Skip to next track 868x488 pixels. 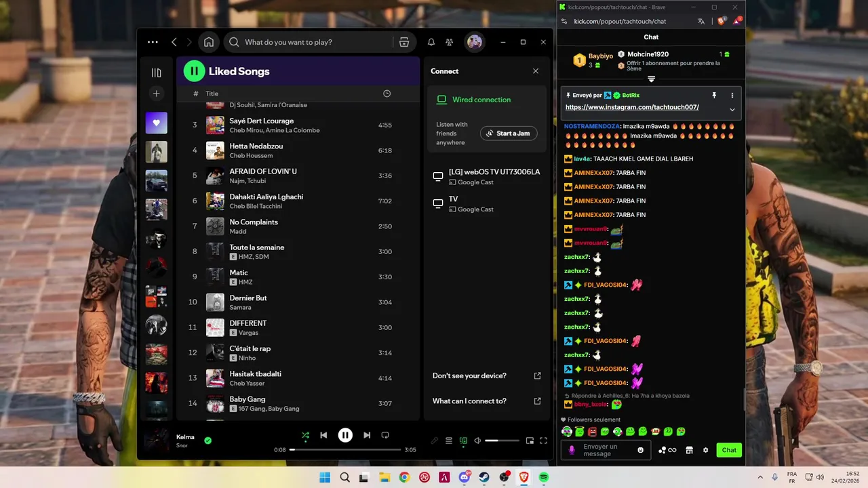(367, 435)
